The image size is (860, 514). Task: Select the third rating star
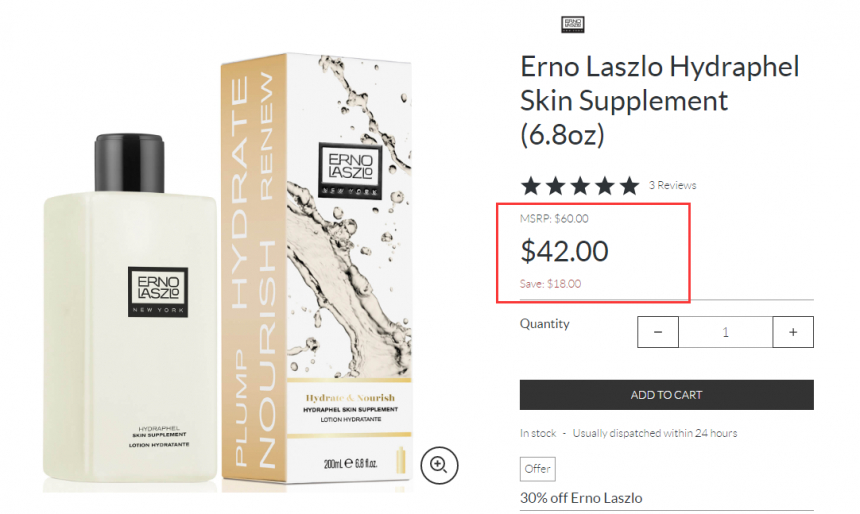pyautogui.click(x=580, y=186)
